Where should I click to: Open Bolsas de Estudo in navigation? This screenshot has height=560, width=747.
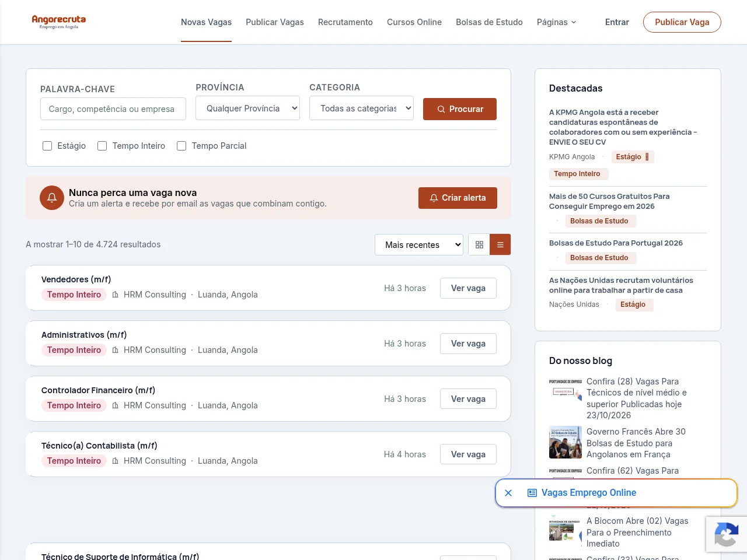(x=489, y=22)
